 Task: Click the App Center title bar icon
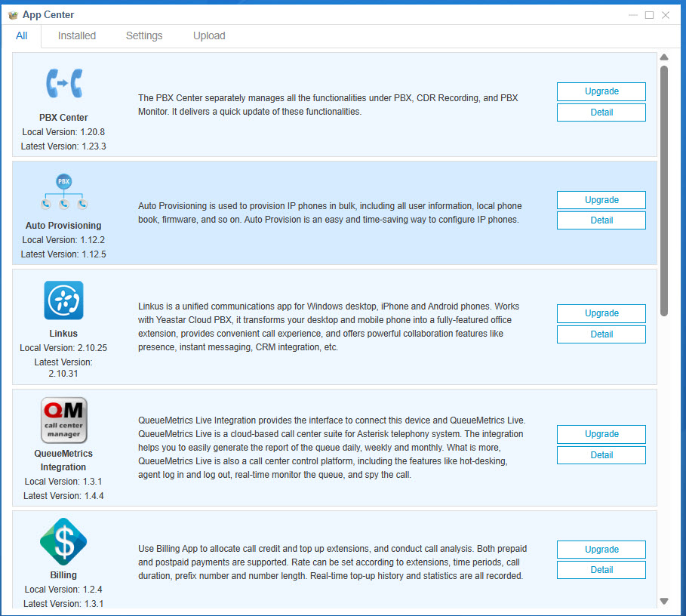[12, 14]
